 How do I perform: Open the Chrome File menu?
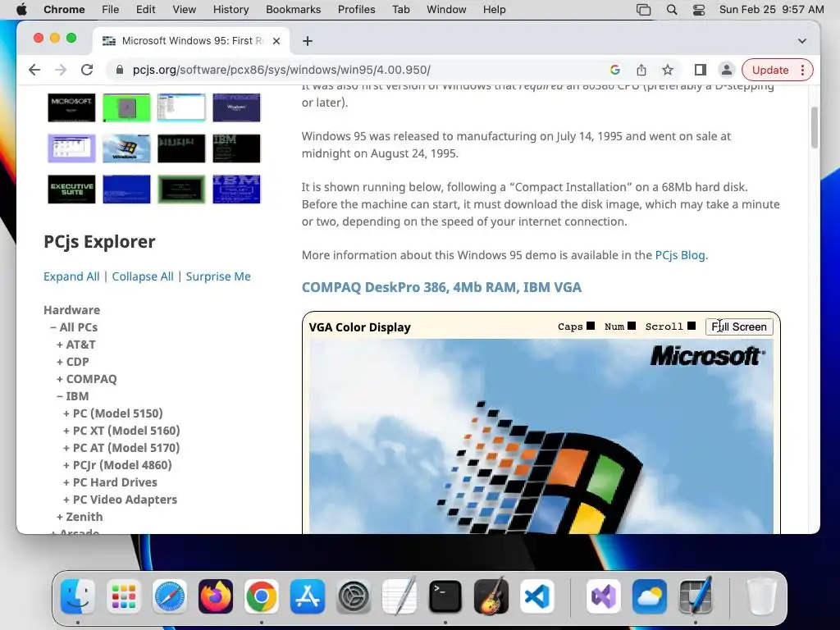[111, 9]
